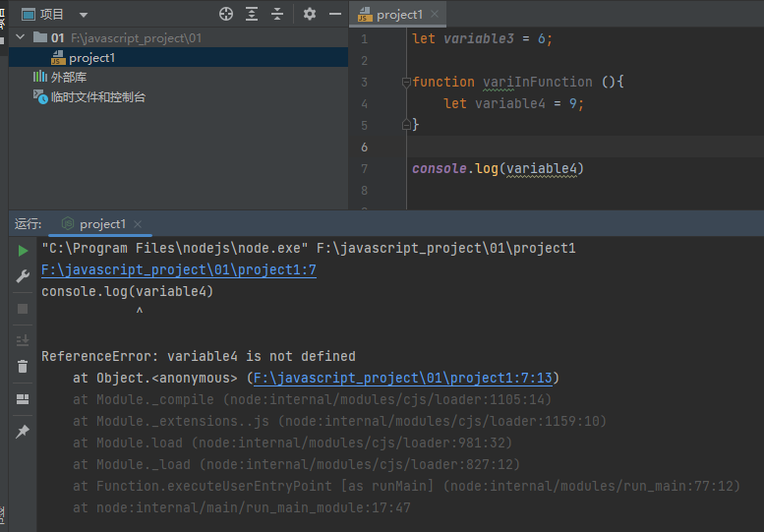Open the project1:7:13 stack trace link
Image resolution: width=764 pixels, height=532 pixels.
[403, 378]
